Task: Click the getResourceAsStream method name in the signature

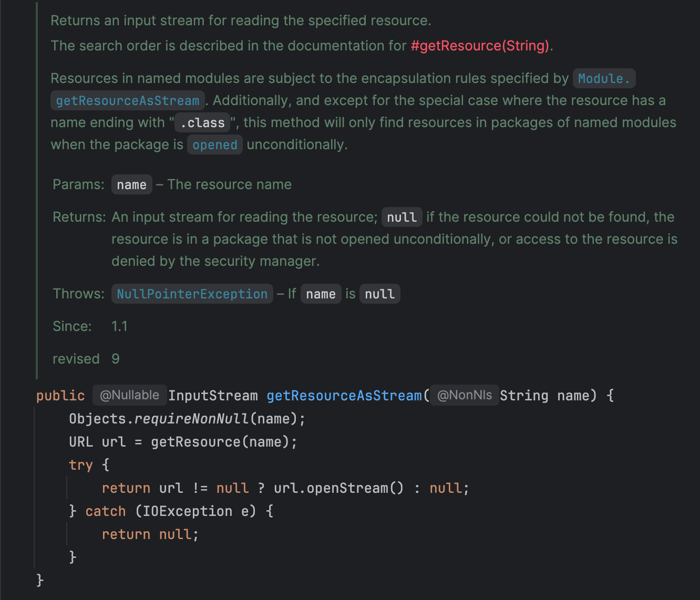Action: pos(344,396)
